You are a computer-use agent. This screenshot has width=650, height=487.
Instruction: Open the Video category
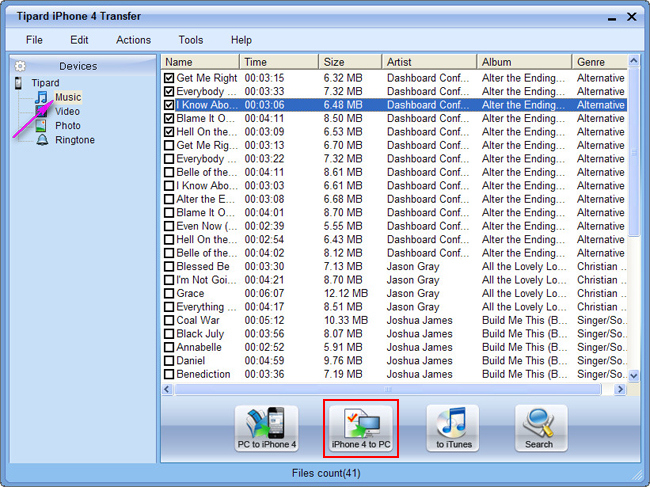[67, 111]
